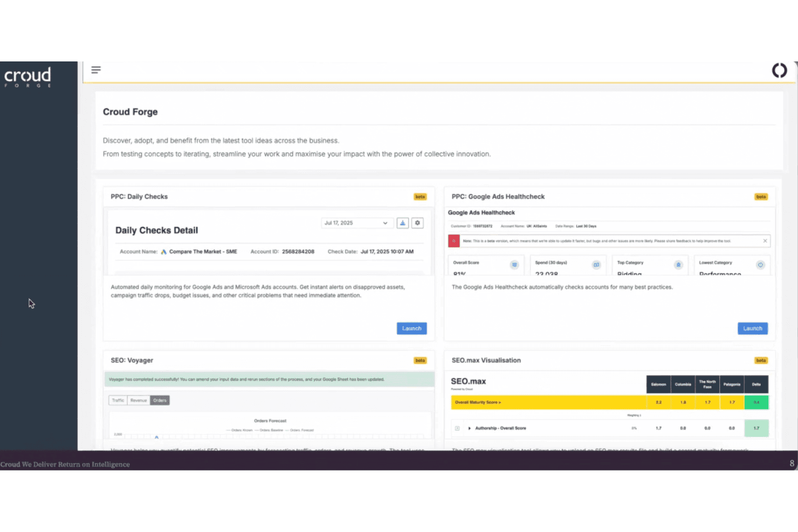Click the download icon in Daily Checks Detail
The image size is (798, 532).
(x=403, y=223)
